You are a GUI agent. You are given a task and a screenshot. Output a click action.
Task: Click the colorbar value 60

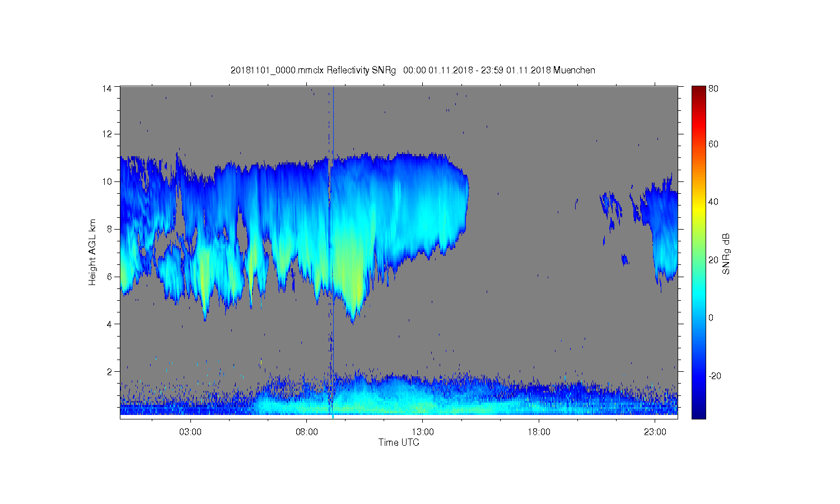coord(713,144)
